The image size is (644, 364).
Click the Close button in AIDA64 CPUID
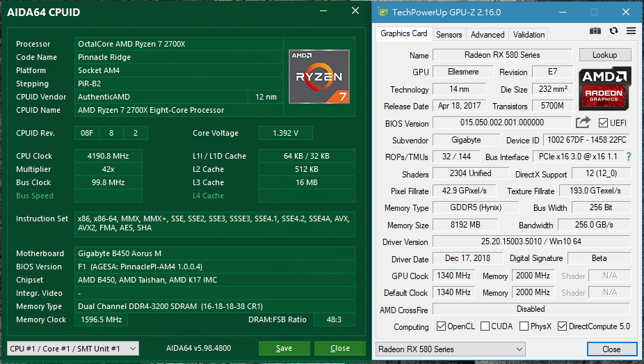pyautogui.click(x=339, y=349)
